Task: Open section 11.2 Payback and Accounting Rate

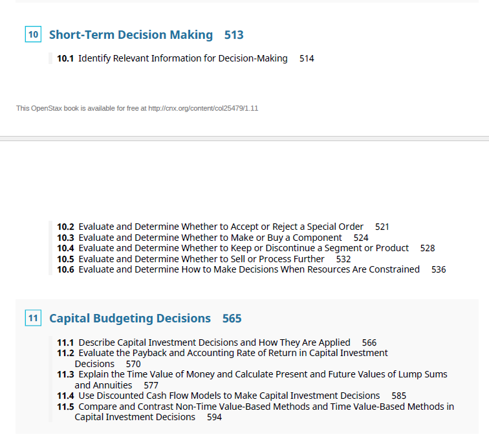Action: pos(223,359)
